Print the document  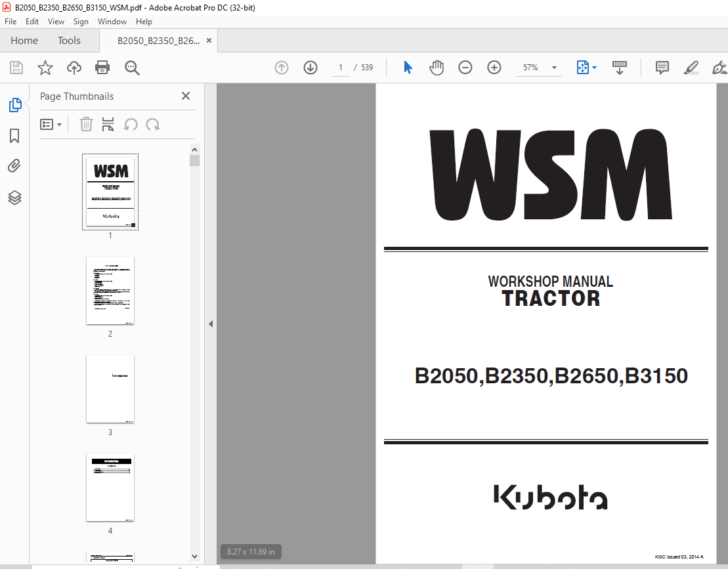(x=102, y=68)
